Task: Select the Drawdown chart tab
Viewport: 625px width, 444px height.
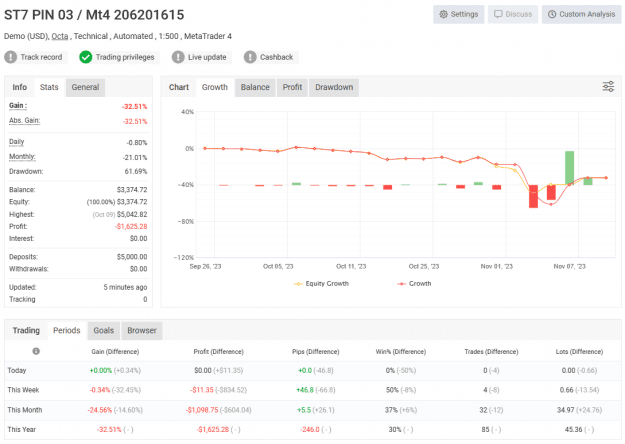Action: (x=334, y=87)
